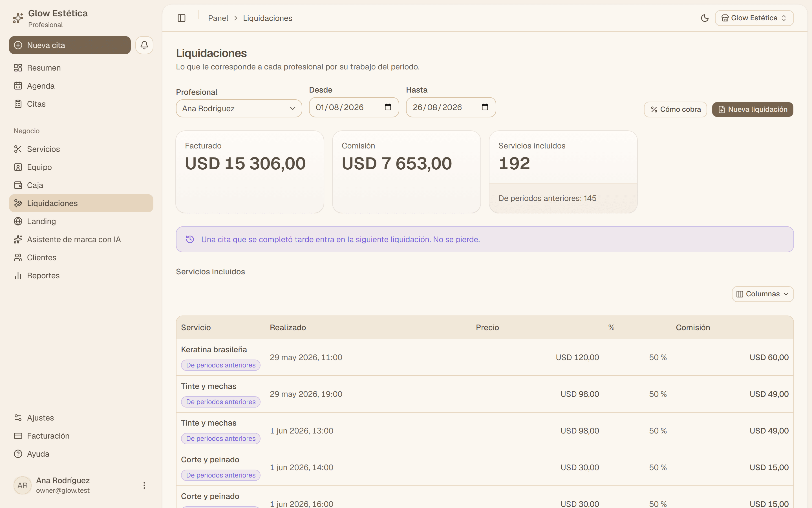Image resolution: width=812 pixels, height=508 pixels.
Task: Click the Liquidaciones sidebar hand-coins icon
Action: [x=18, y=203]
